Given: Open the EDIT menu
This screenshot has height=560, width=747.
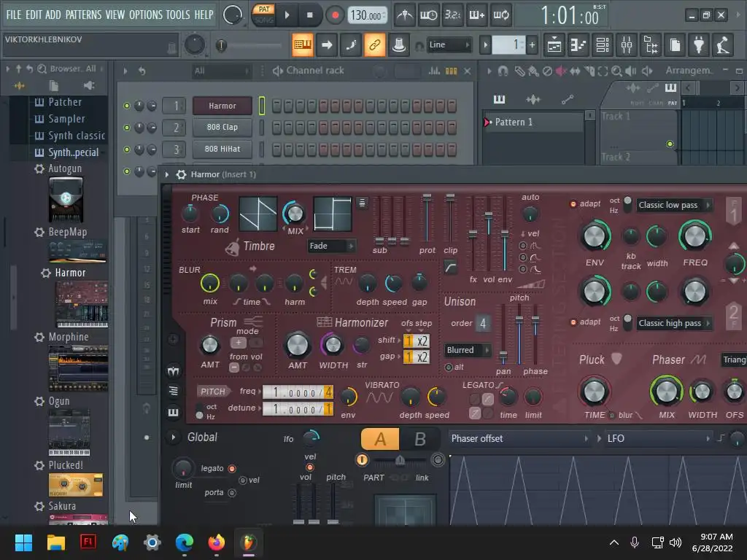Looking at the screenshot, I should tap(34, 15).
